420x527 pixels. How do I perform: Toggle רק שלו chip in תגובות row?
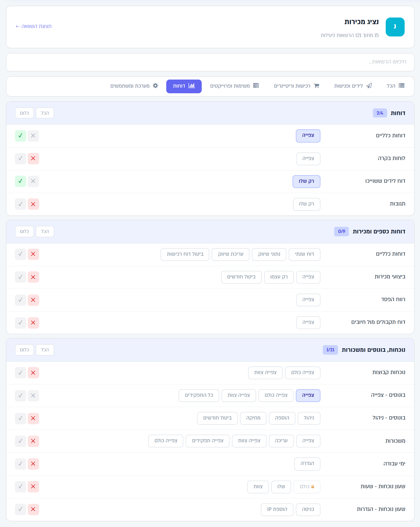[x=306, y=204]
